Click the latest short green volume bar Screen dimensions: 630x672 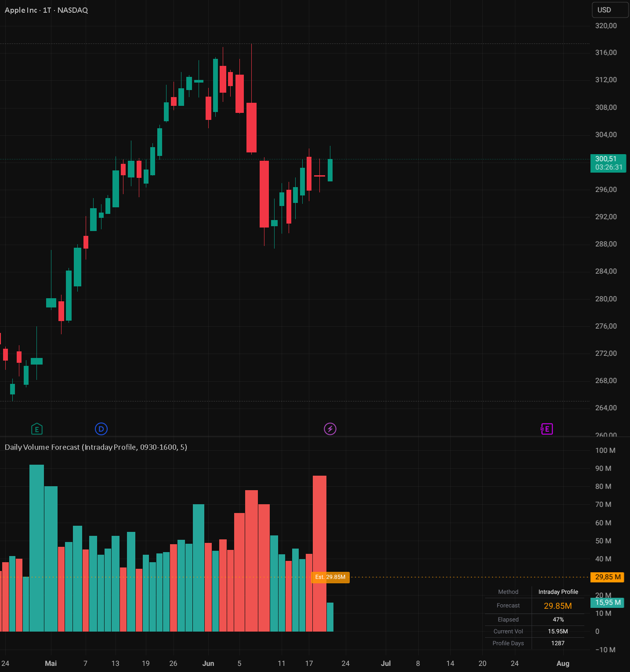click(x=330, y=617)
